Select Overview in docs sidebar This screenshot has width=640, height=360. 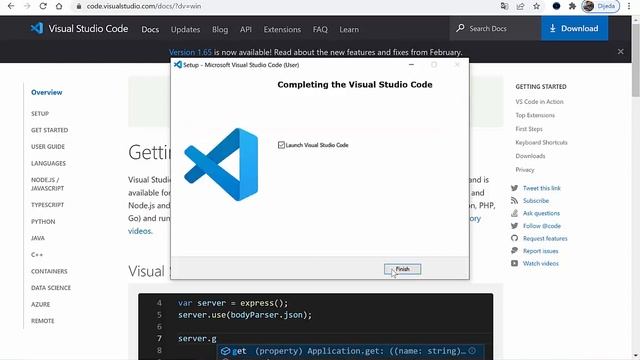point(47,92)
